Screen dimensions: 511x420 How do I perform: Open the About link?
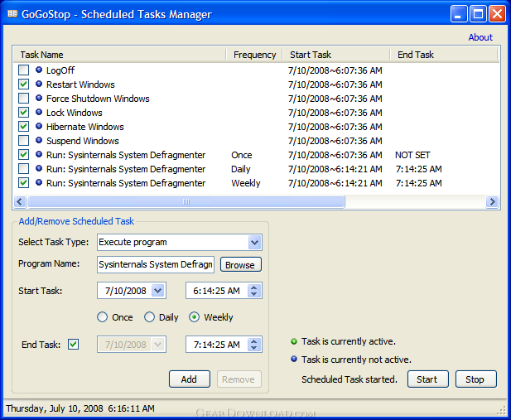480,37
